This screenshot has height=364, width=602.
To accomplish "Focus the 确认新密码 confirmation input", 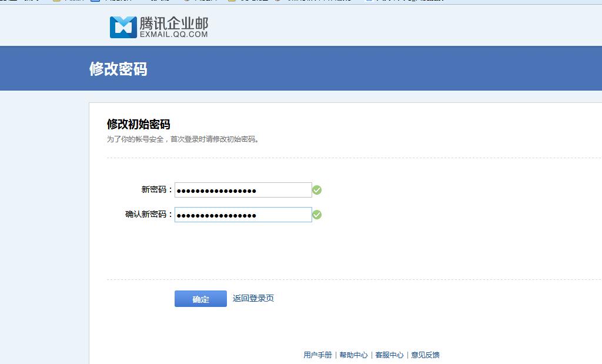I will [243, 215].
